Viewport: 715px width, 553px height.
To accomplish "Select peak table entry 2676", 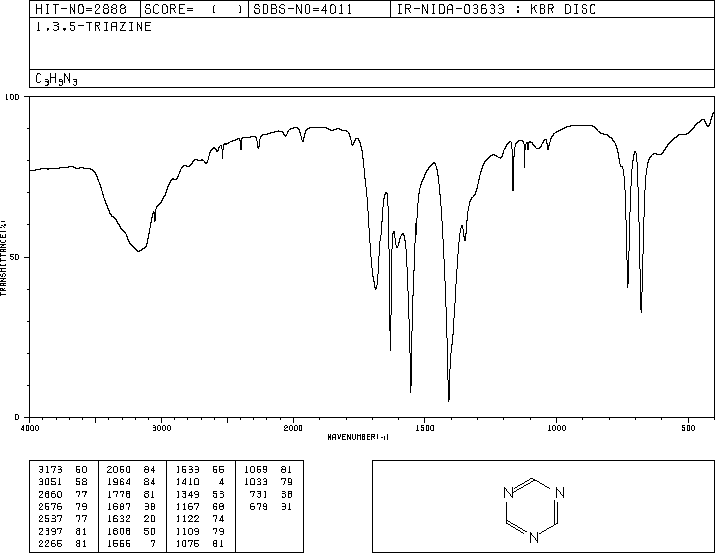I will [x=63, y=506].
